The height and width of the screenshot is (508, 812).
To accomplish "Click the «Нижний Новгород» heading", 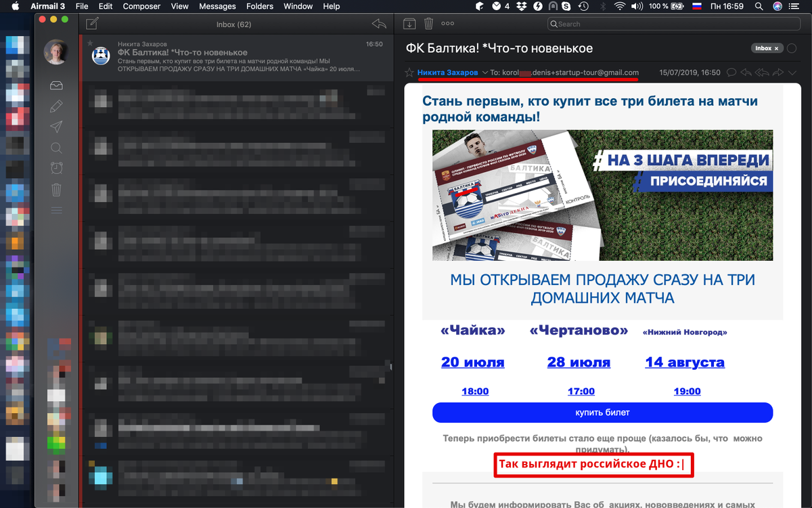I will pos(685,332).
